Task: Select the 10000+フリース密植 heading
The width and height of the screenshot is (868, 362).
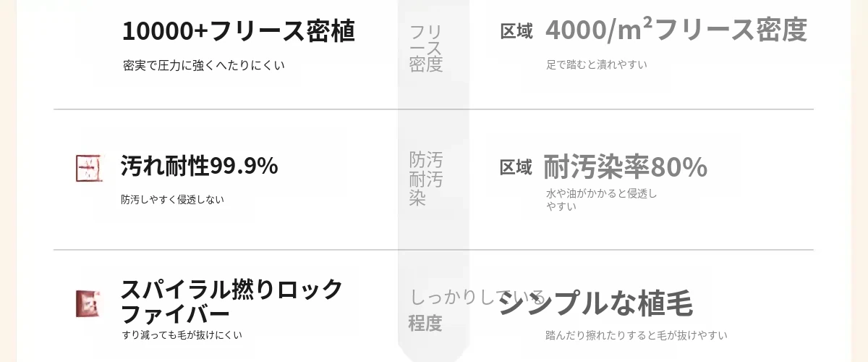Action: 238,31
